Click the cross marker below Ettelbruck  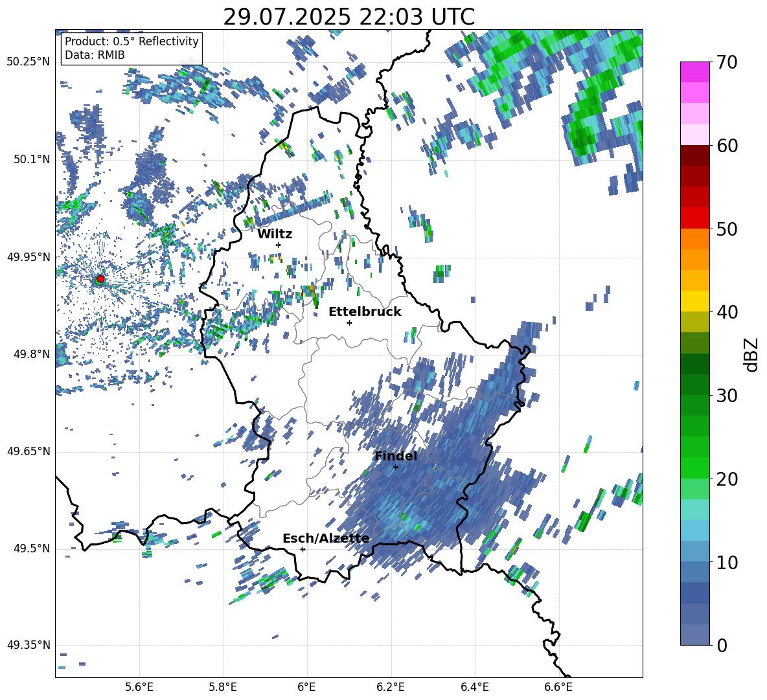(349, 322)
